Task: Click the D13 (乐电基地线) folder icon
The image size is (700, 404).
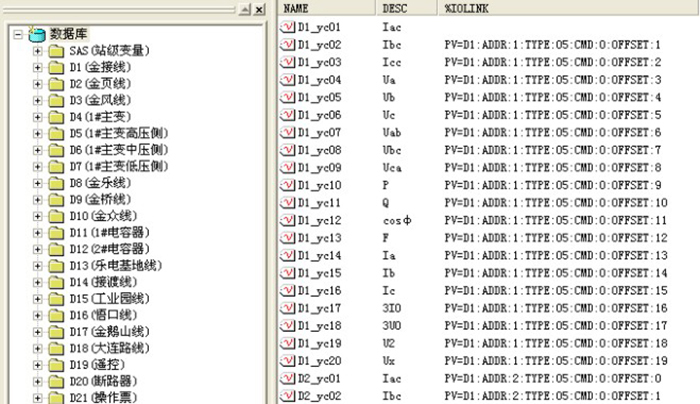Action: point(56,265)
